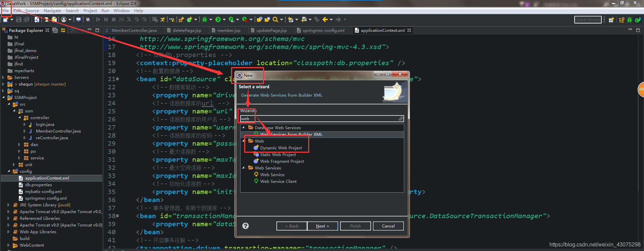Image resolution: width=644 pixels, height=251 pixels.
Task: Collapse the code fold at line 38
Action: click(x=117, y=216)
